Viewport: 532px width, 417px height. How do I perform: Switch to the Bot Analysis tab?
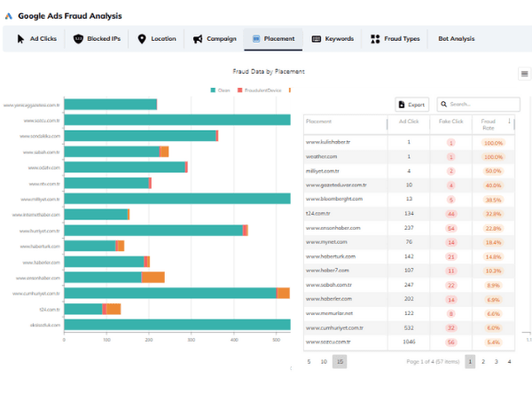coord(456,39)
